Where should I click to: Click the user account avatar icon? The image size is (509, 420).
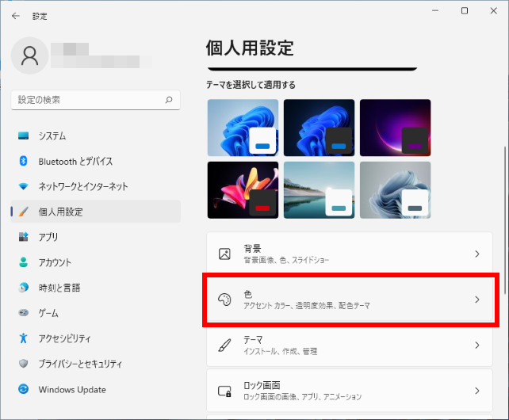tap(30, 55)
